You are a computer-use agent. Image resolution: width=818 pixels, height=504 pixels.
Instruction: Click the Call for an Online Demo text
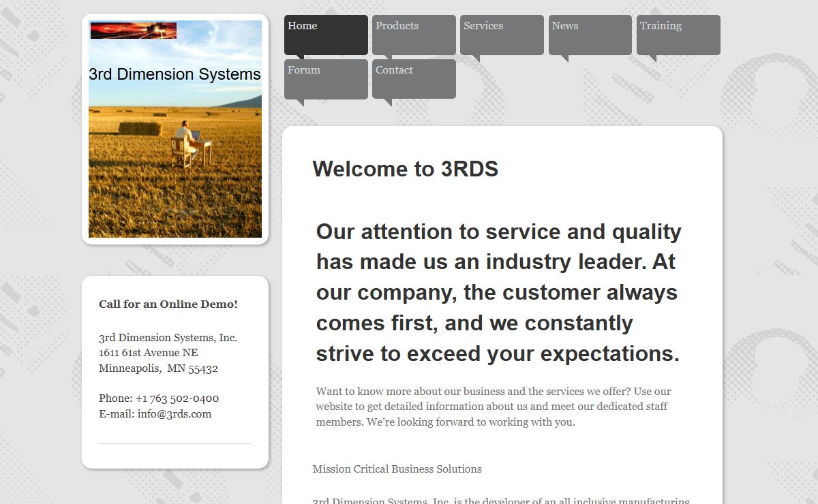(x=168, y=304)
